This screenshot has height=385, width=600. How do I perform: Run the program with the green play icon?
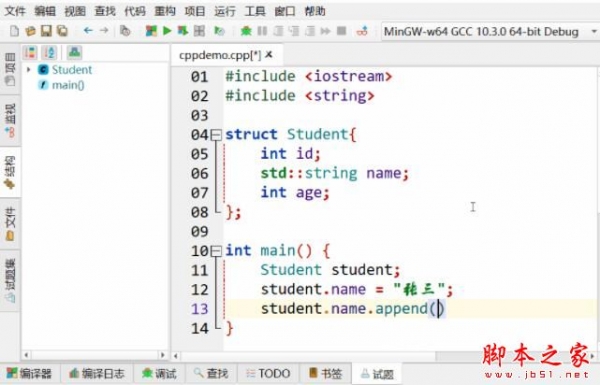167,31
